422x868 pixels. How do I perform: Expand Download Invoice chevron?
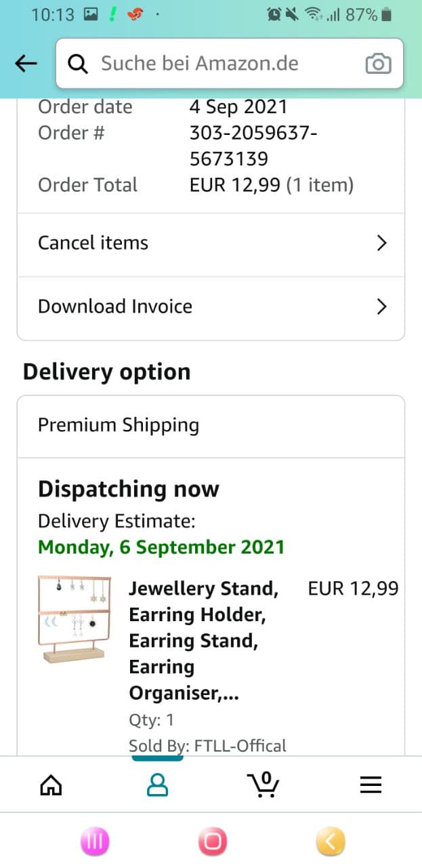(381, 307)
